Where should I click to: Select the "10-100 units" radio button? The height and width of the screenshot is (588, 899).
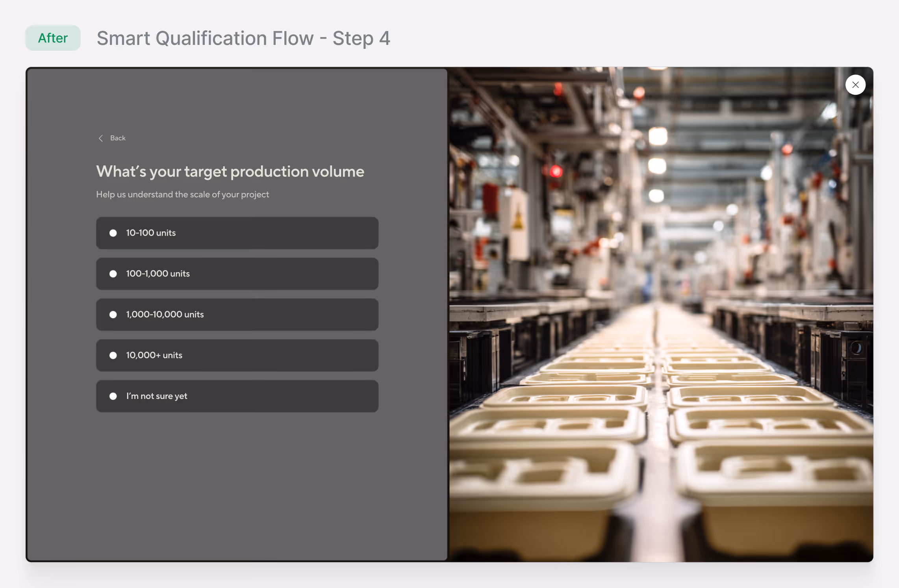[237, 233]
